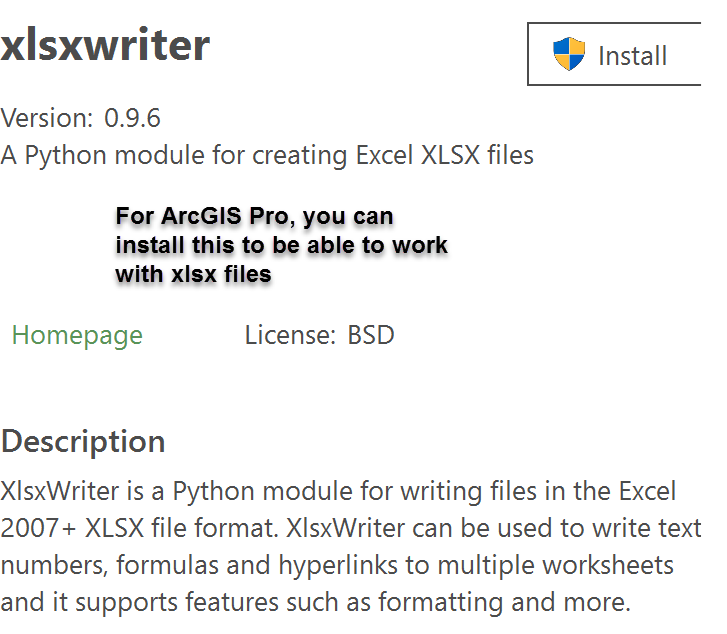Click the description line starting with XlsxWriter is

(x=338, y=491)
